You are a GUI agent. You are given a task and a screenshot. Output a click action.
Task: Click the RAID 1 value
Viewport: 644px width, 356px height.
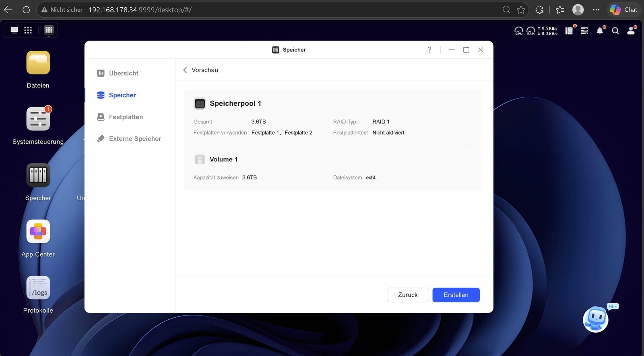pos(381,121)
